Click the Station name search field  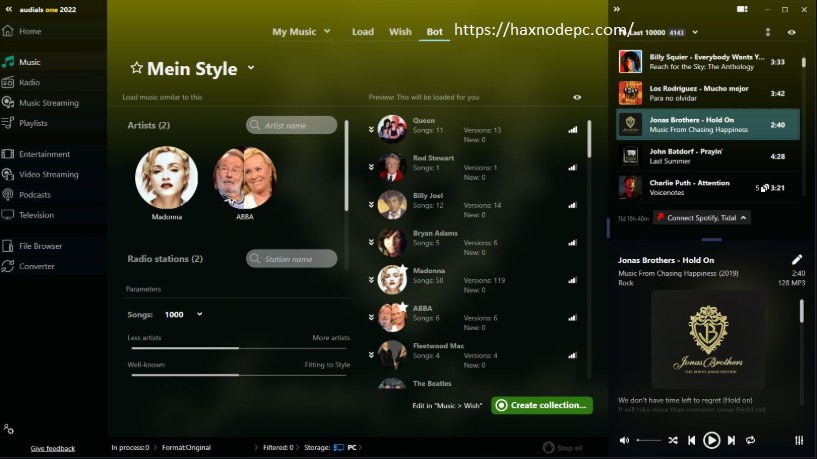[x=291, y=258]
